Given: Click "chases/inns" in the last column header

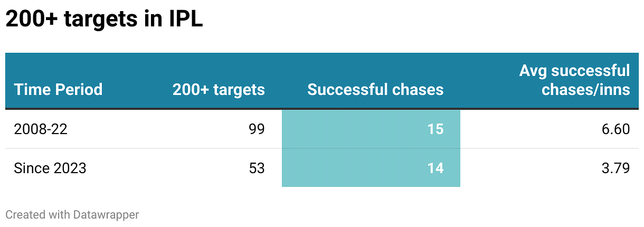Looking at the screenshot, I should click(585, 90).
